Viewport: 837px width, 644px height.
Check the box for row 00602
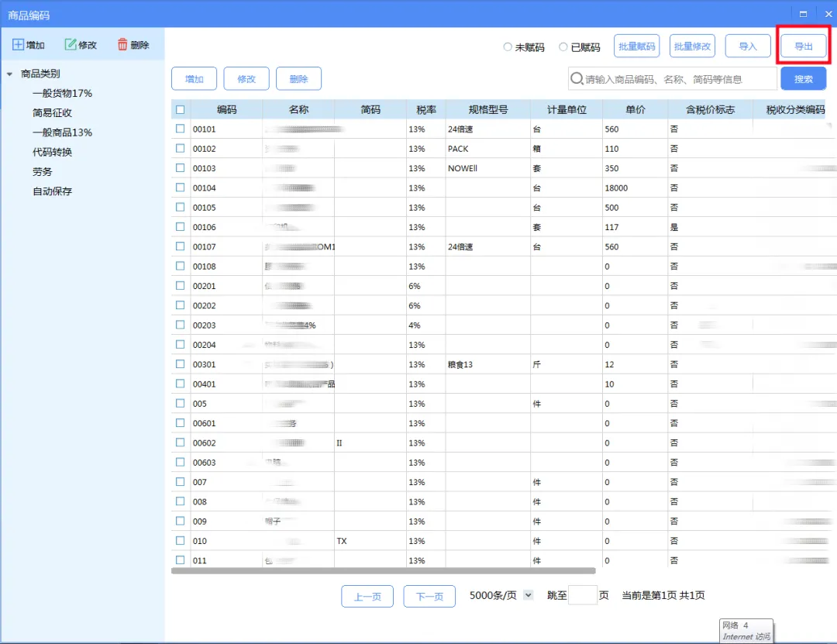(x=181, y=443)
